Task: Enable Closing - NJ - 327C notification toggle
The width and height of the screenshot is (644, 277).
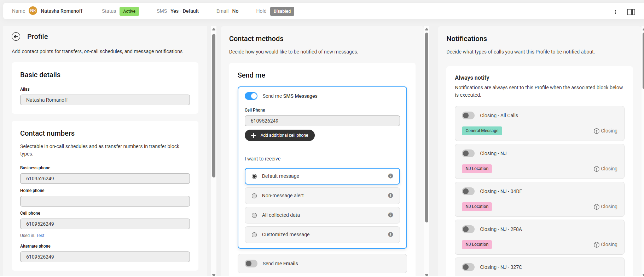Action: pos(468,267)
